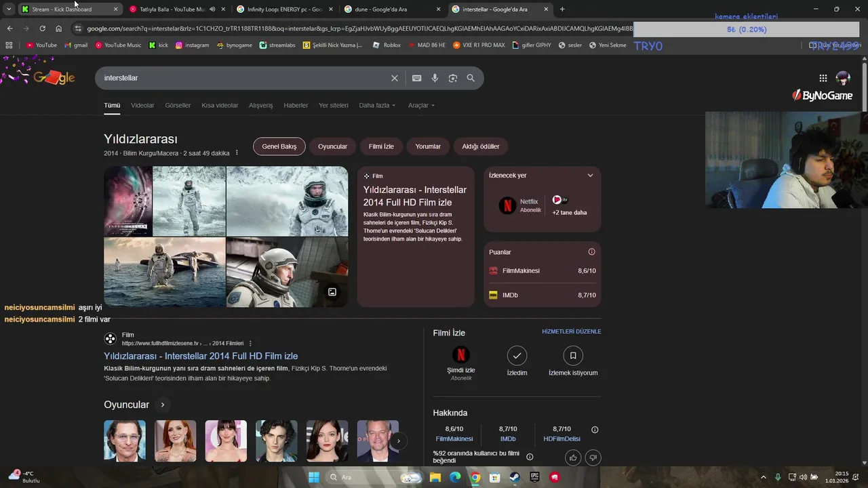Open new browser tab plus button
This screenshot has height=488, width=868.
click(562, 9)
